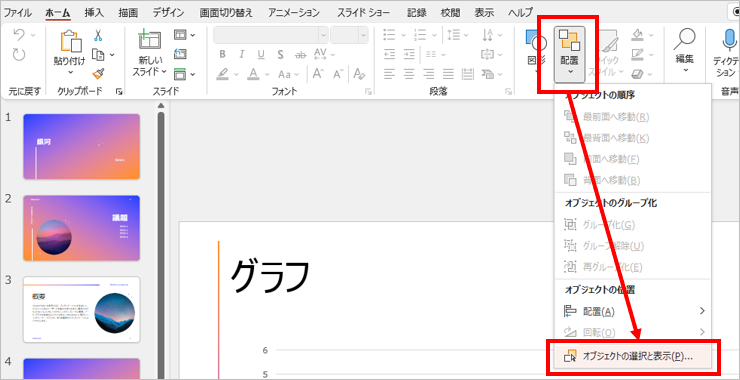Open the 編集 magnifier icon
740x380 pixels.
(x=684, y=39)
